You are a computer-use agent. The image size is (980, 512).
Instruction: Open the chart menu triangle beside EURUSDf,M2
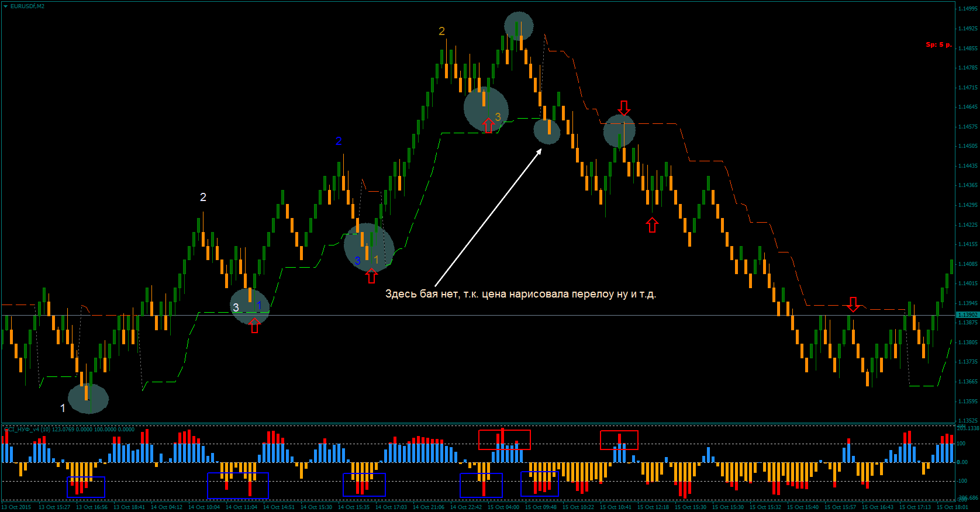pyautogui.click(x=5, y=6)
